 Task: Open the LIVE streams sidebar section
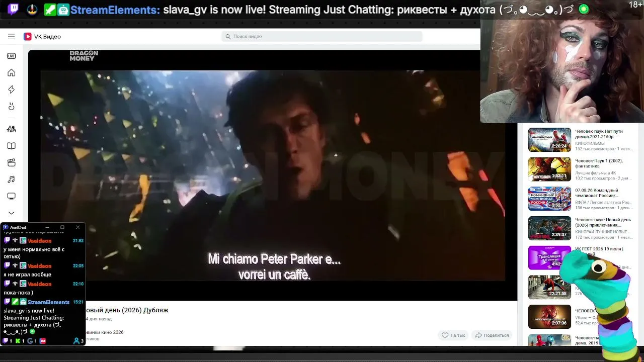pos(11,56)
